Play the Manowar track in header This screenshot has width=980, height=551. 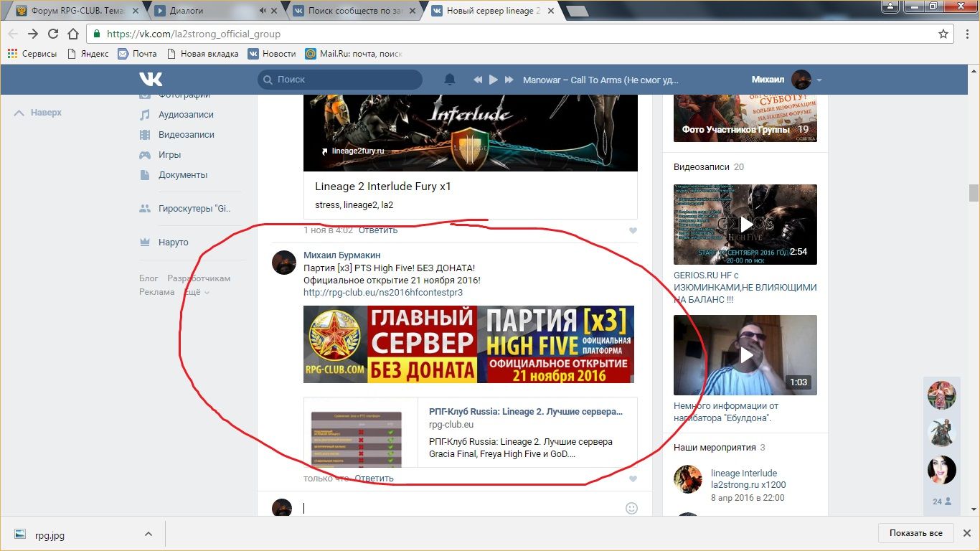(494, 80)
